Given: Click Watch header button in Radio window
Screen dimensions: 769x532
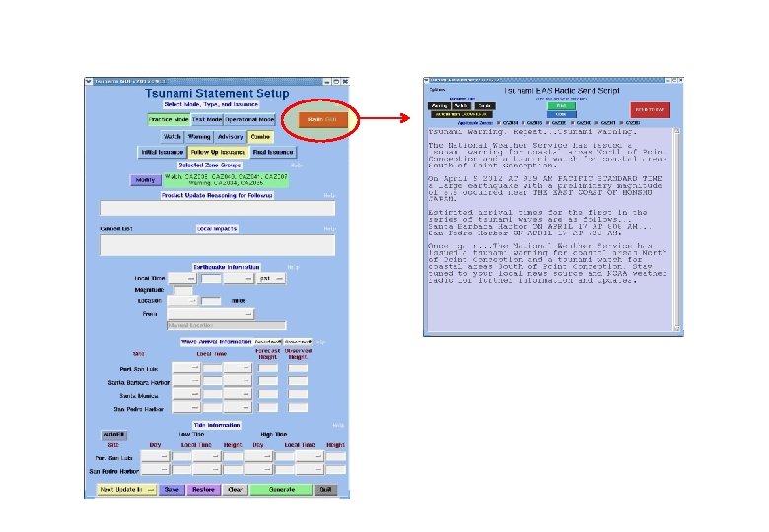Looking at the screenshot, I should pos(461,105).
